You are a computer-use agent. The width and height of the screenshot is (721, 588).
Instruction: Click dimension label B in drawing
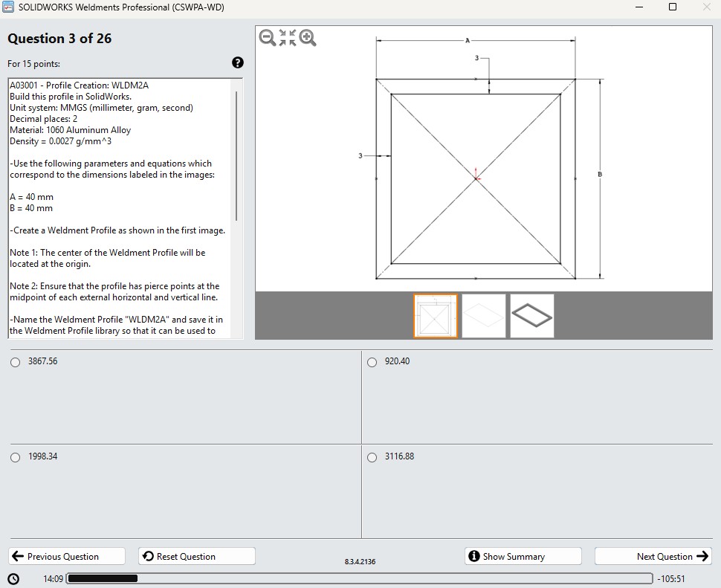click(600, 174)
